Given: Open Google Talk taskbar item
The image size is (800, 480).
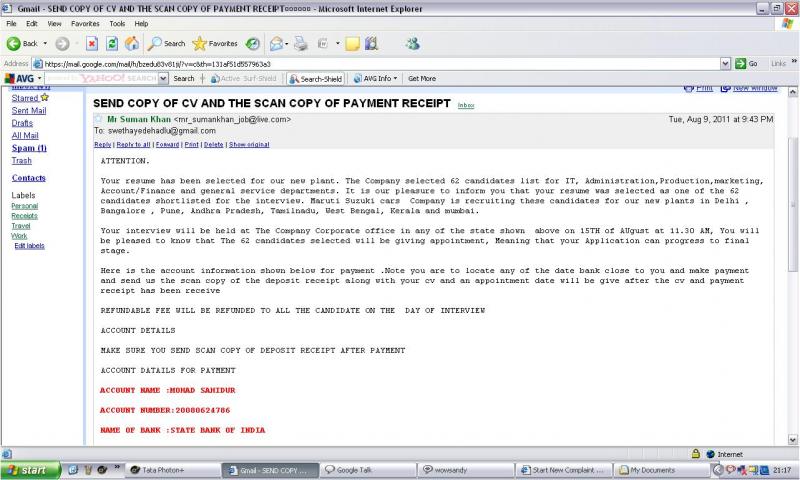Looking at the screenshot, I should click(368, 470).
